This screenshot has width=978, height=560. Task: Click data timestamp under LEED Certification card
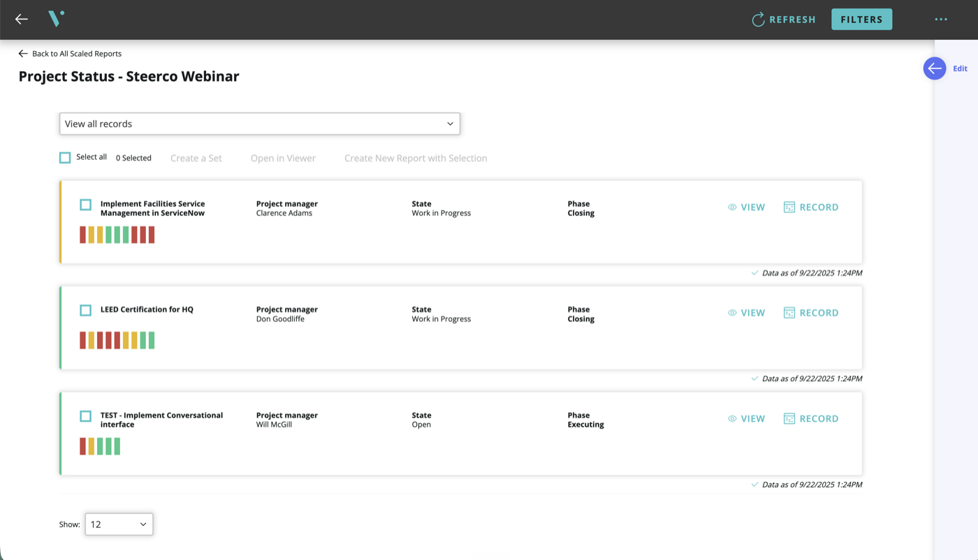click(812, 378)
